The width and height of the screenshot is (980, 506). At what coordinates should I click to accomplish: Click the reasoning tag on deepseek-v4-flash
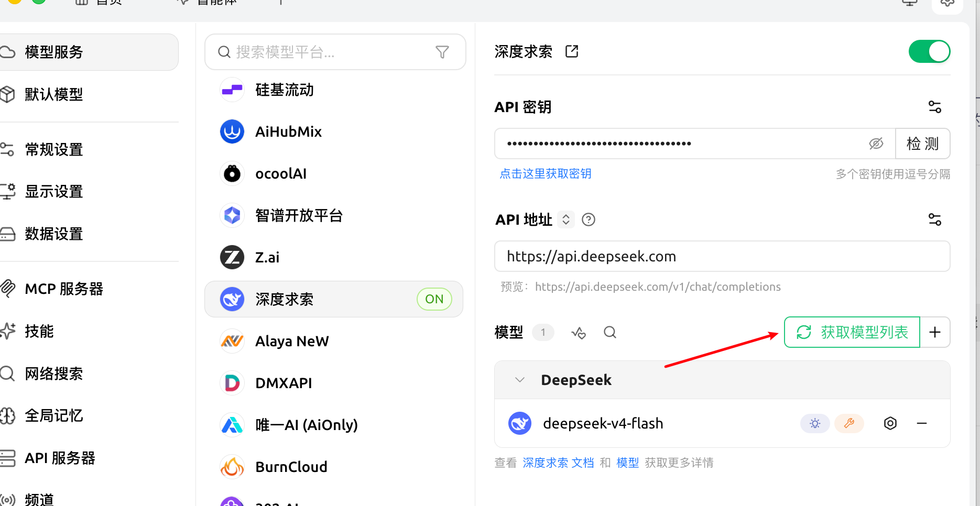(815, 423)
